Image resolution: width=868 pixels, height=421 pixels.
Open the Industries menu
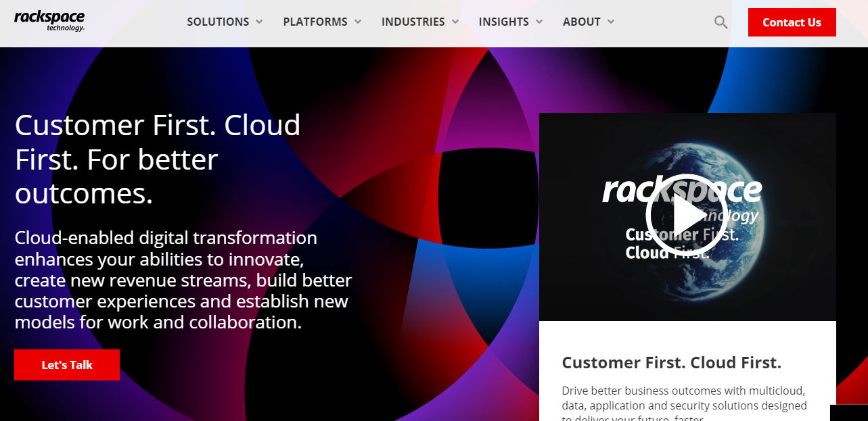tap(413, 22)
